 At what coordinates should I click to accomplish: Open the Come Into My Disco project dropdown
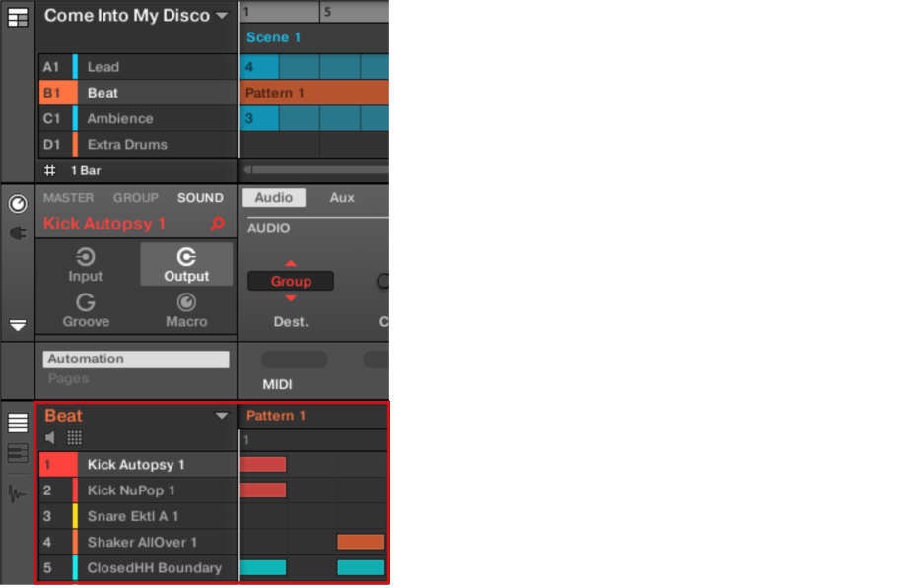[222, 16]
